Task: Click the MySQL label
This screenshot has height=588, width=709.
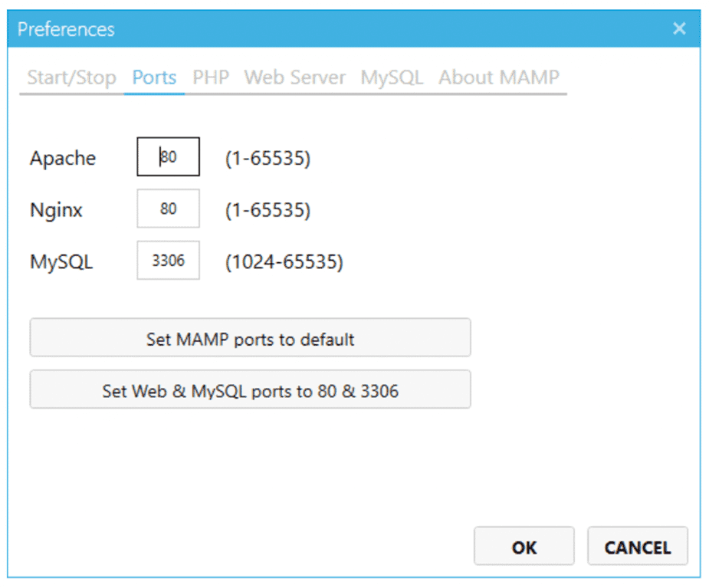Action: click(61, 262)
